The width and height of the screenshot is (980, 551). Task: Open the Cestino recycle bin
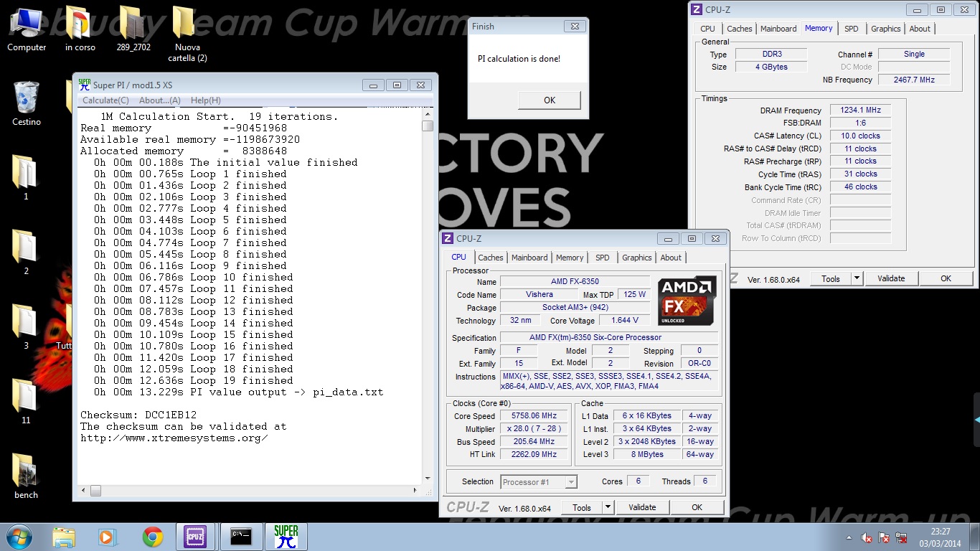[27, 103]
